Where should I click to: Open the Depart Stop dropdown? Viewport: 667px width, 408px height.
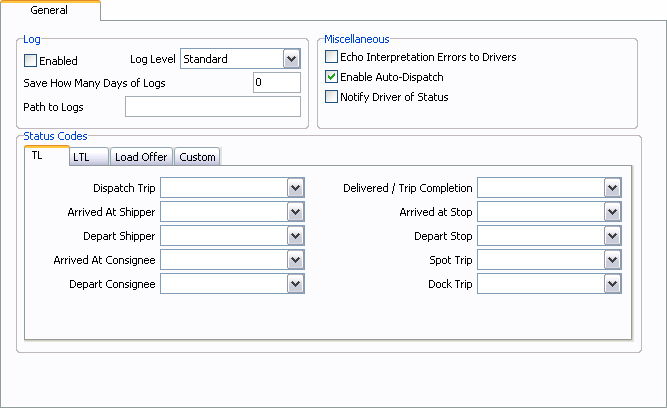pos(612,236)
